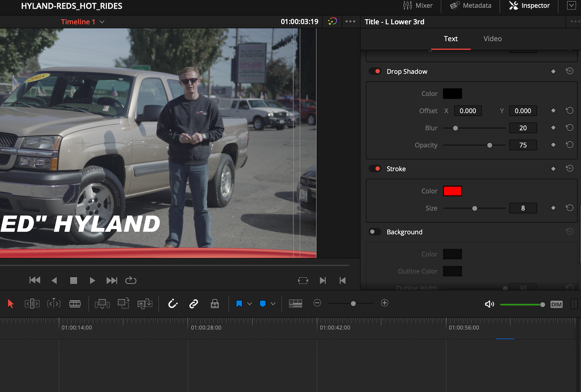Go to previous clip edit point
581x392 pixels.
pyautogui.click(x=343, y=280)
